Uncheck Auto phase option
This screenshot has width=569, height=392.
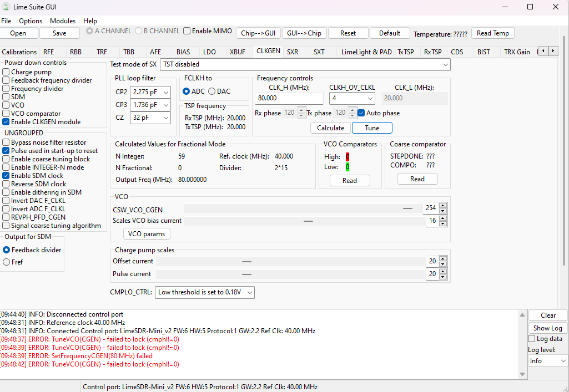361,113
